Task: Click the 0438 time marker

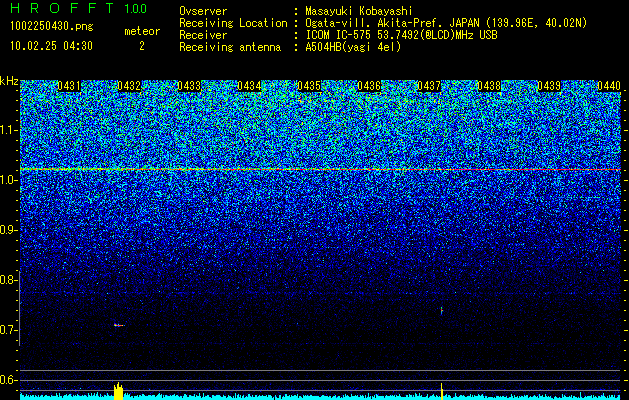Action: 489,86
